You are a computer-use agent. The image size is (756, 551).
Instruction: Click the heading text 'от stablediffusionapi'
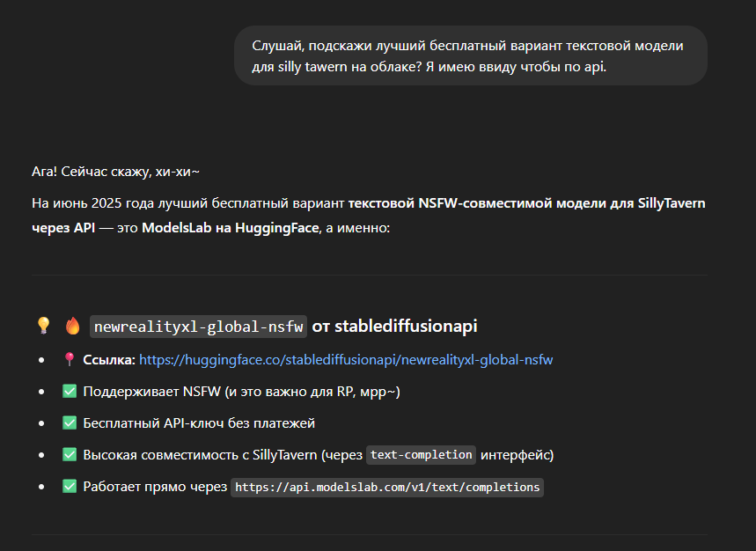pos(394,327)
